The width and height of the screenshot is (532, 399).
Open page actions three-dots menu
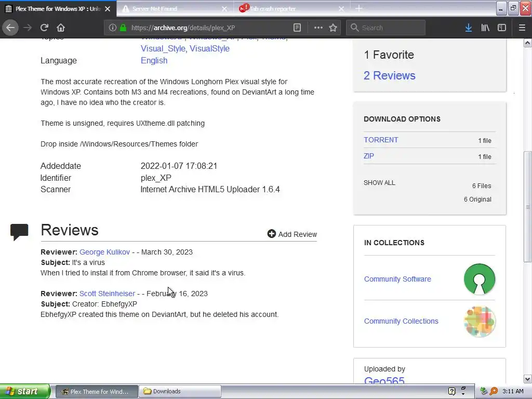318,28
